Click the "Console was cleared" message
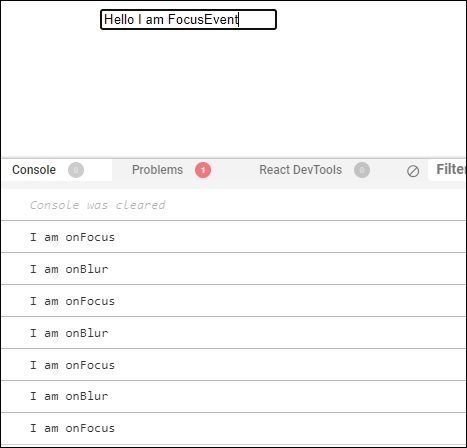This screenshot has width=467, height=448. [x=97, y=205]
